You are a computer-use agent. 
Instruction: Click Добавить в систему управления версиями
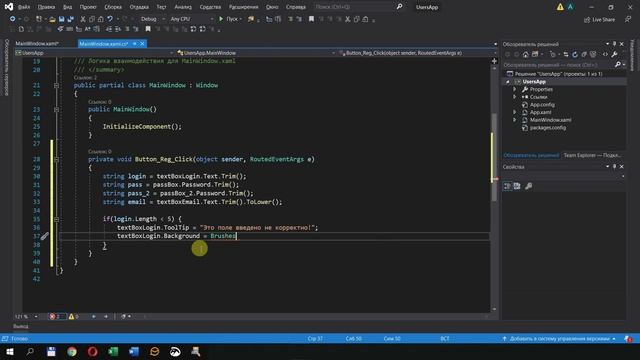(559, 339)
